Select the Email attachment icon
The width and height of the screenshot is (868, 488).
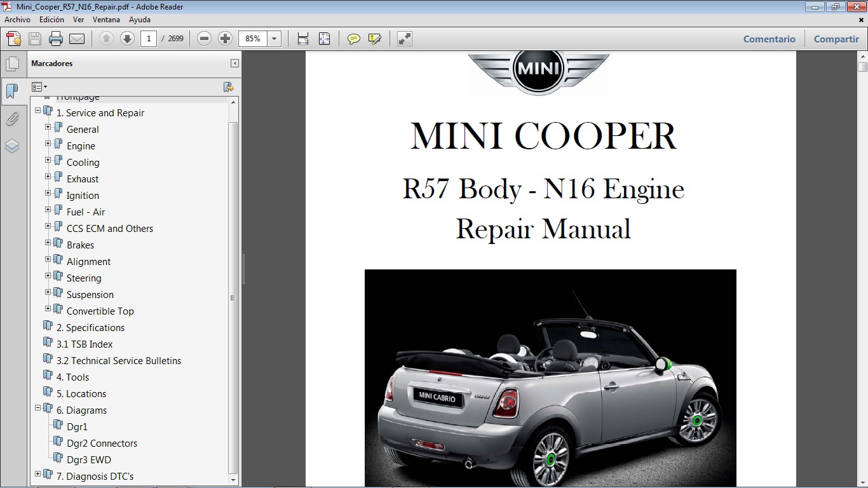(76, 39)
